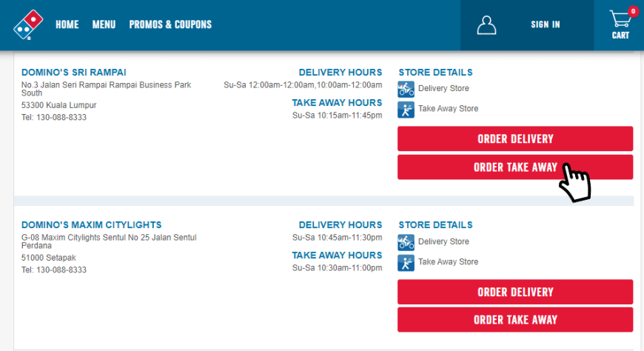Click the Maxim Citylights telephone number
Image resolution: width=644 pixels, height=351 pixels.
pyautogui.click(x=61, y=270)
